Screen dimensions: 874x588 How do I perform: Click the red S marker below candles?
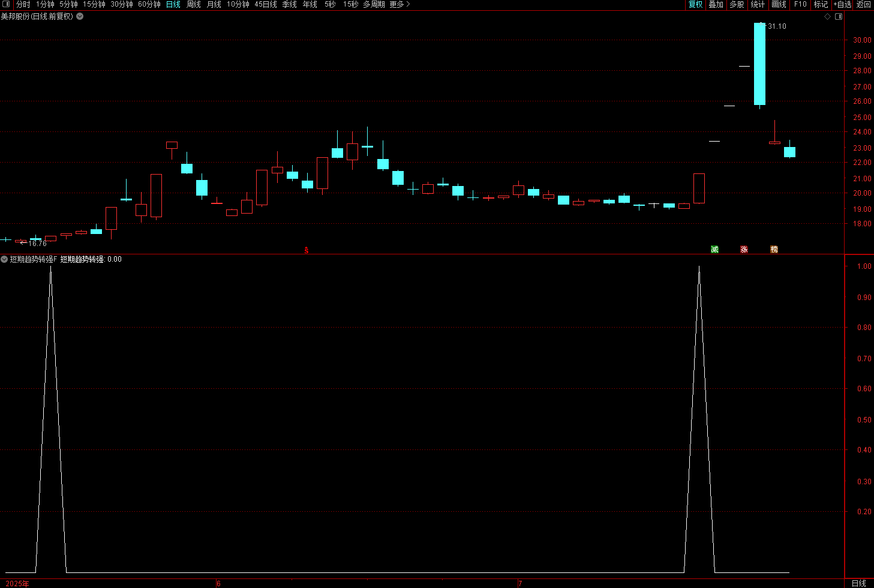[x=307, y=250]
